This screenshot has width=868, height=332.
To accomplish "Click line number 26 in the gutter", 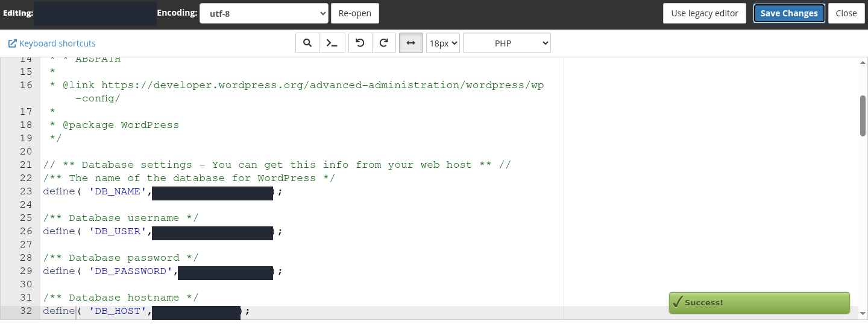I will (26, 231).
